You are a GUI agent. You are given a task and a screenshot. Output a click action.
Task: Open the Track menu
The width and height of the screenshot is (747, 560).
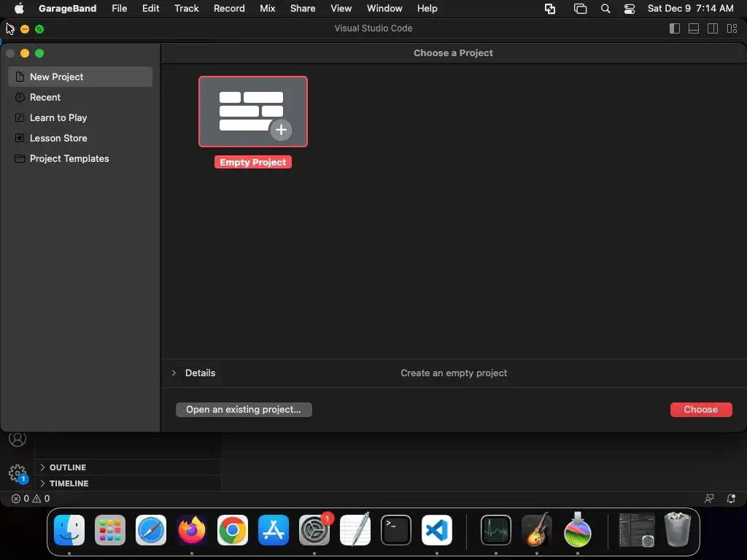click(186, 8)
